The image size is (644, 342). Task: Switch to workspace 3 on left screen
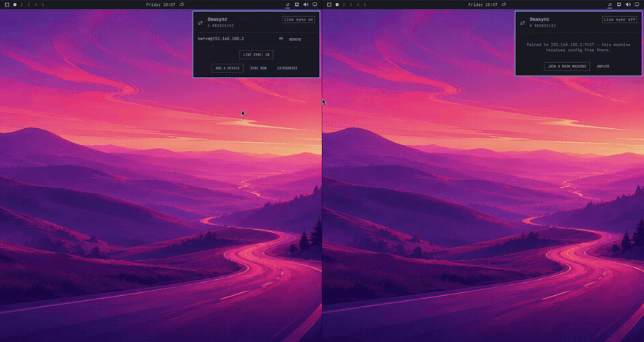[x=29, y=4]
